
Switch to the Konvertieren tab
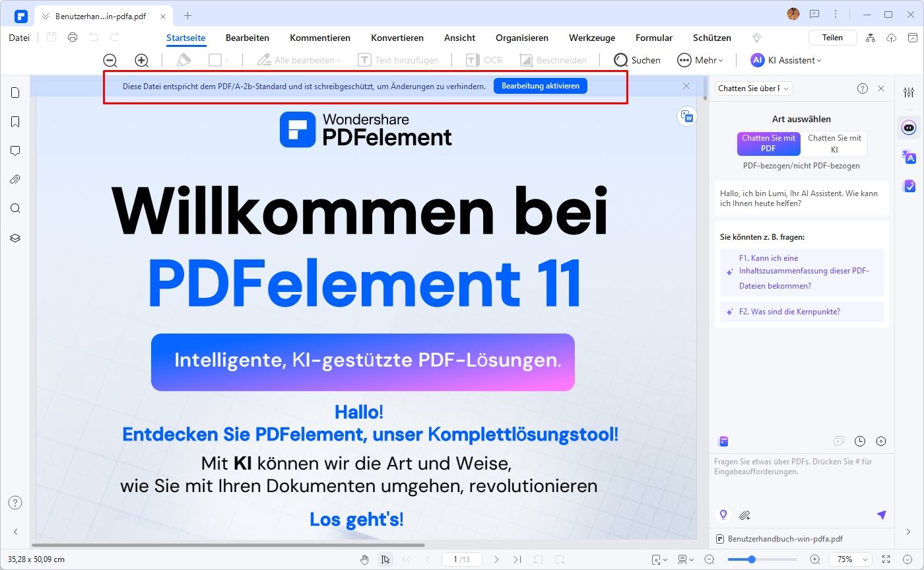coord(397,38)
